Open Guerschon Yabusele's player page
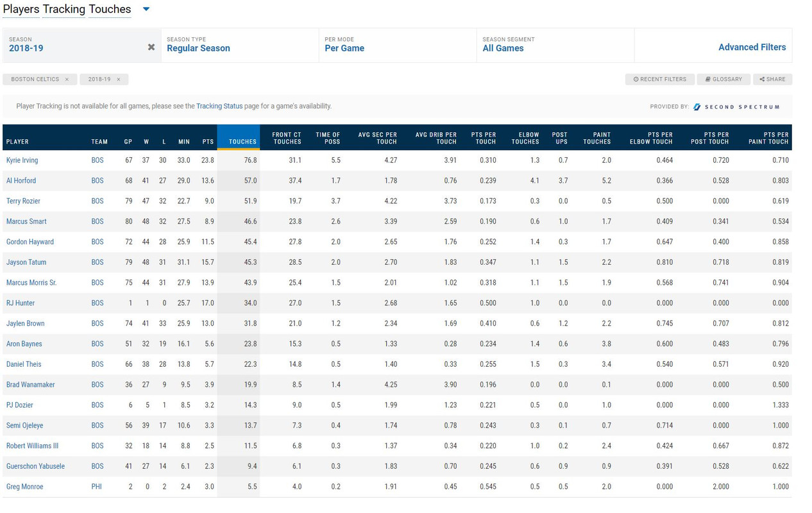Screen dimensions: 812x513 [35, 466]
